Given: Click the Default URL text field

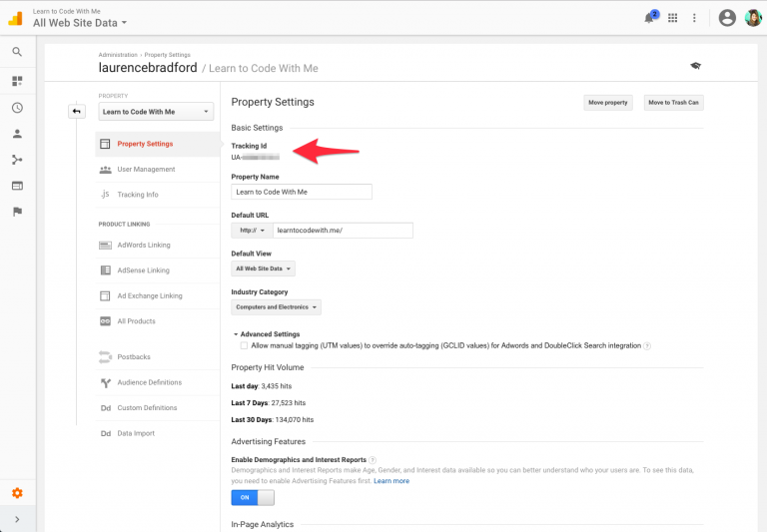Looking at the screenshot, I should 343,231.
